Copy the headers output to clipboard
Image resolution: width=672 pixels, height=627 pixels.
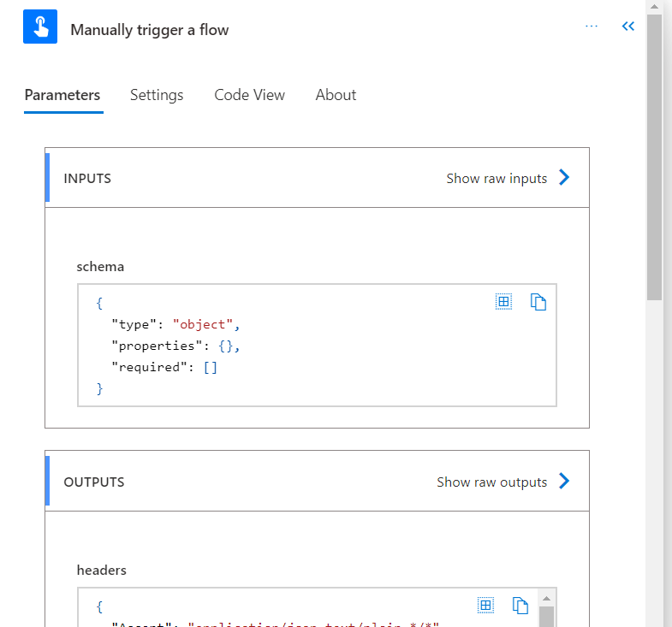(520, 606)
